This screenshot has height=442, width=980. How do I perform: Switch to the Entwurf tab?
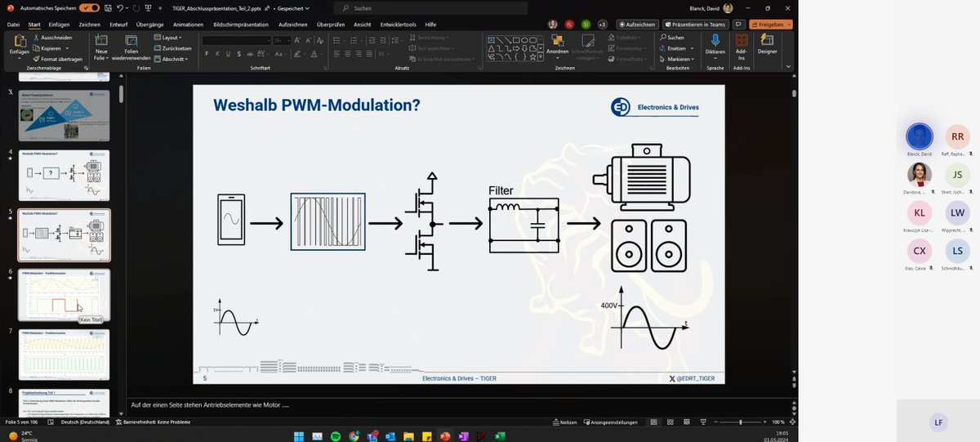click(x=118, y=25)
